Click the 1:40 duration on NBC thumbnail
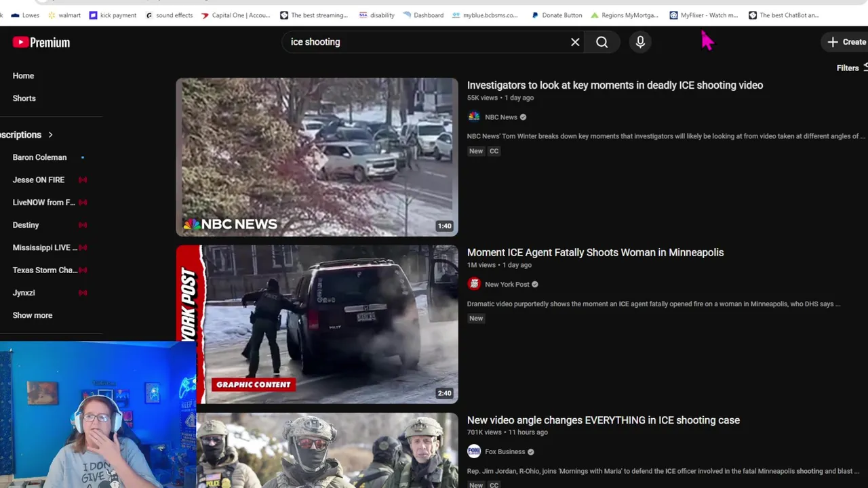 pyautogui.click(x=444, y=226)
